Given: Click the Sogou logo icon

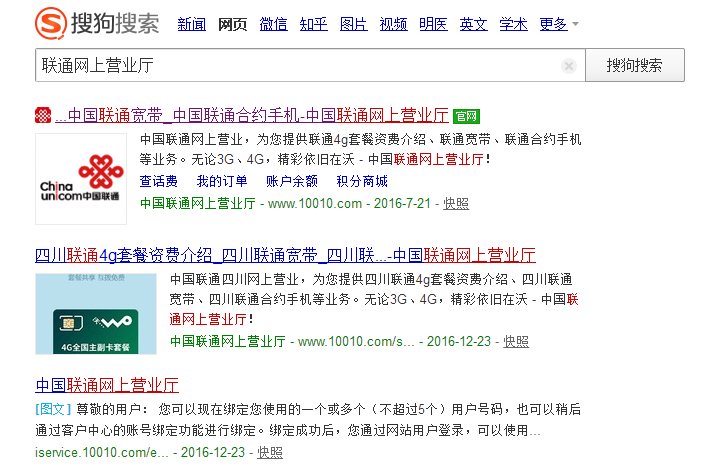Looking at the screenshot, I should pos(51,23).
